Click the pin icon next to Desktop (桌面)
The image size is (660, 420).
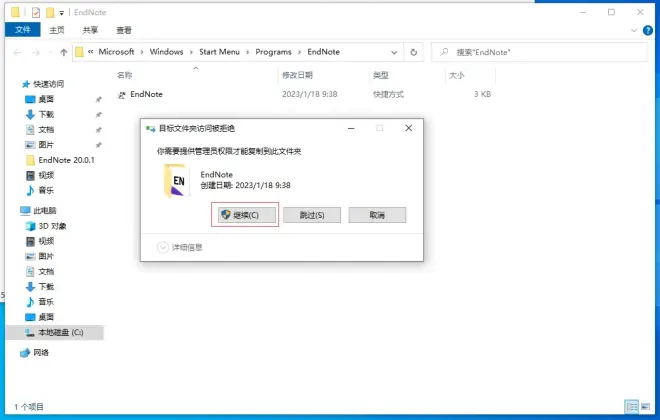click(98, 100)
